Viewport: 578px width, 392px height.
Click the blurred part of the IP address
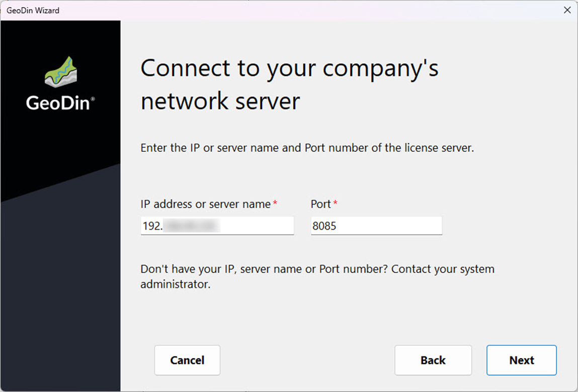tap(192, 226)
